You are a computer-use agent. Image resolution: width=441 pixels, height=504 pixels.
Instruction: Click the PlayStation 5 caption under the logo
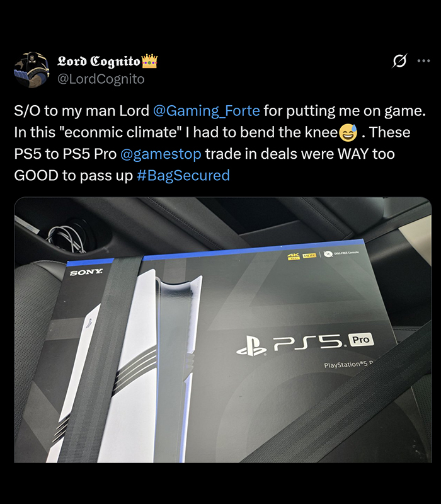(x=348, y=364)
